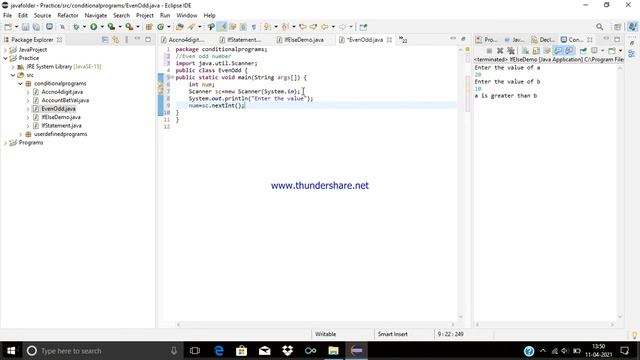Click the Save All toolbar icon
640x360 pixels.
(x=36, y=27)
